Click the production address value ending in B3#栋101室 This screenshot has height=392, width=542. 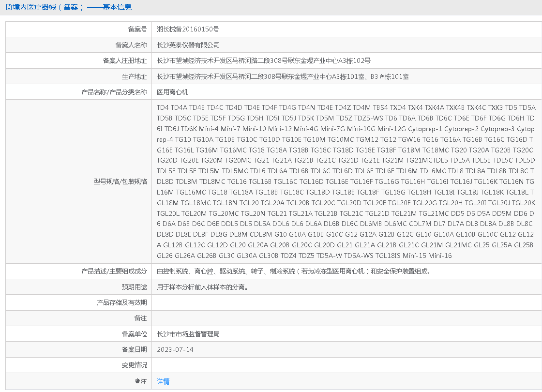point(283,76)
